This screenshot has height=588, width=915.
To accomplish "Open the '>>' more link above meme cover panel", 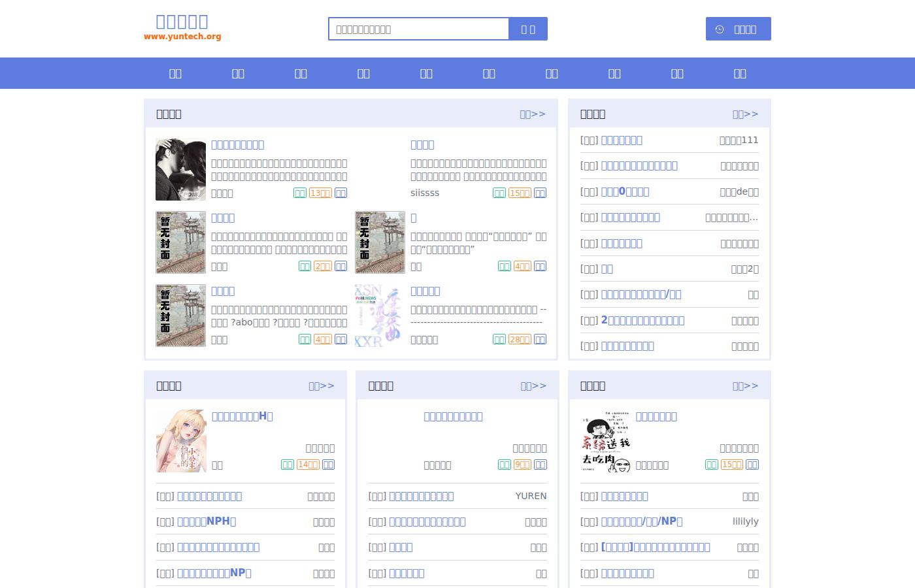I will click(746, 385).
